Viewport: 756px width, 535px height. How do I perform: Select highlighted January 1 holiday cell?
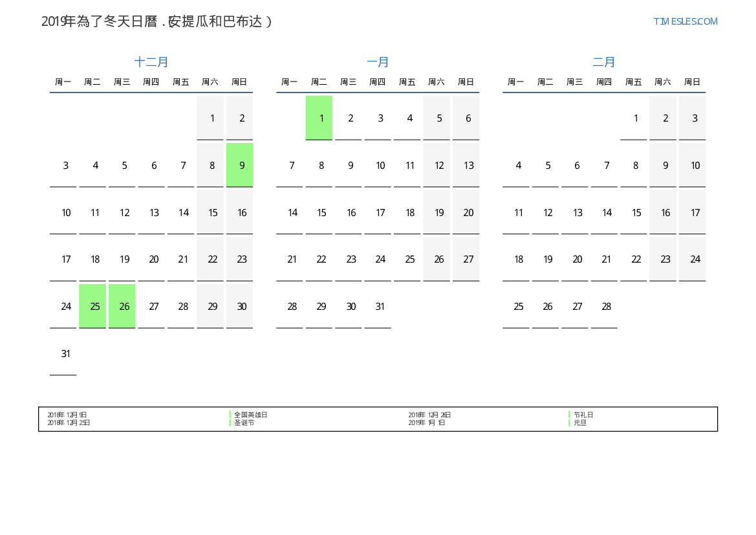pos(319,118)
